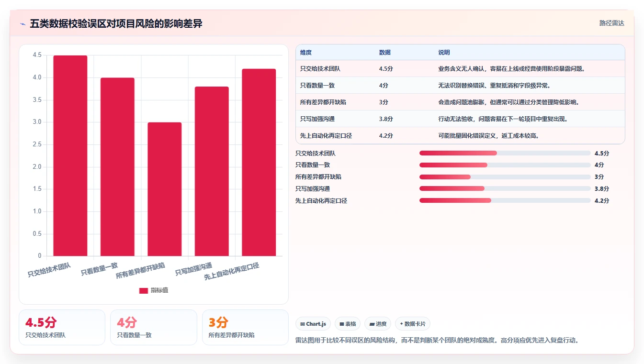Click the progress bar for 只看数量一致
This screenshot has height=364, width=644.
505,165
